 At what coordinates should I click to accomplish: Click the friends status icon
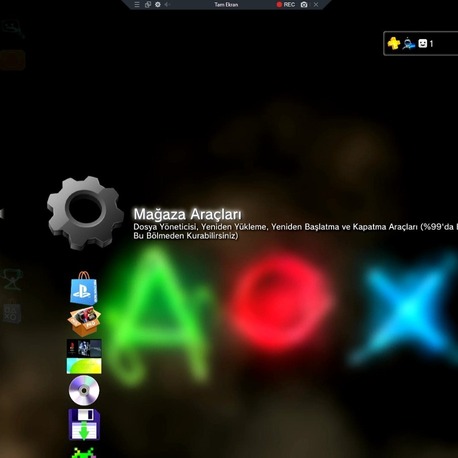coord(408,44)
